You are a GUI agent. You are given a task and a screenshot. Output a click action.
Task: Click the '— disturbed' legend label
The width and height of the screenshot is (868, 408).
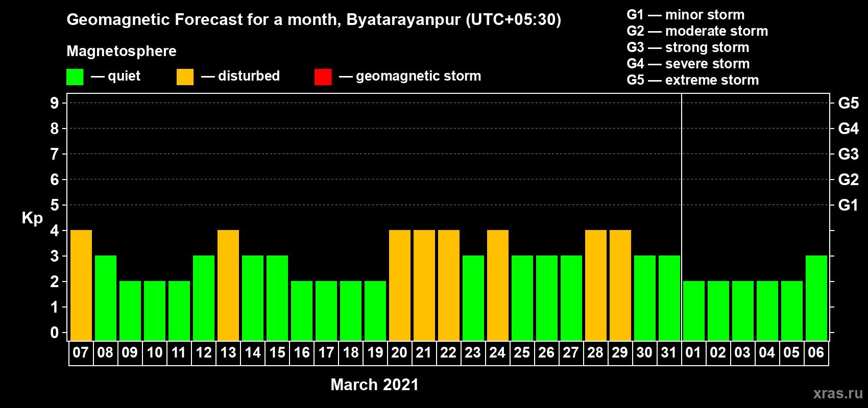(x=241, y=76)
